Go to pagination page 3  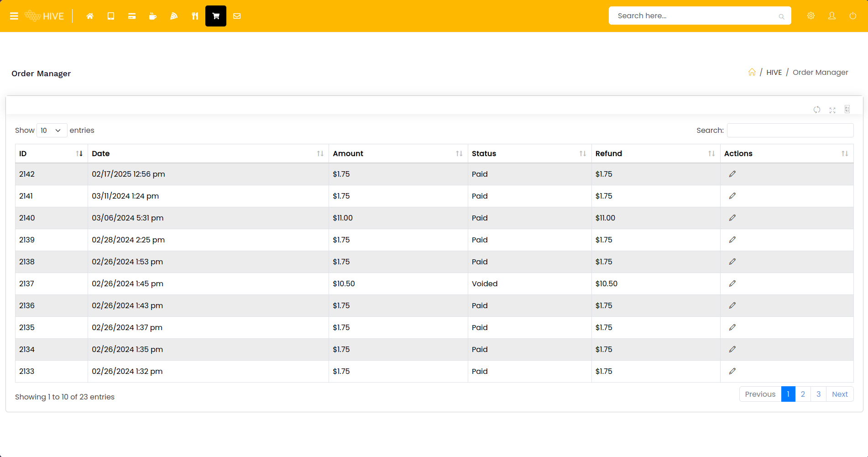tap(818, 394)
